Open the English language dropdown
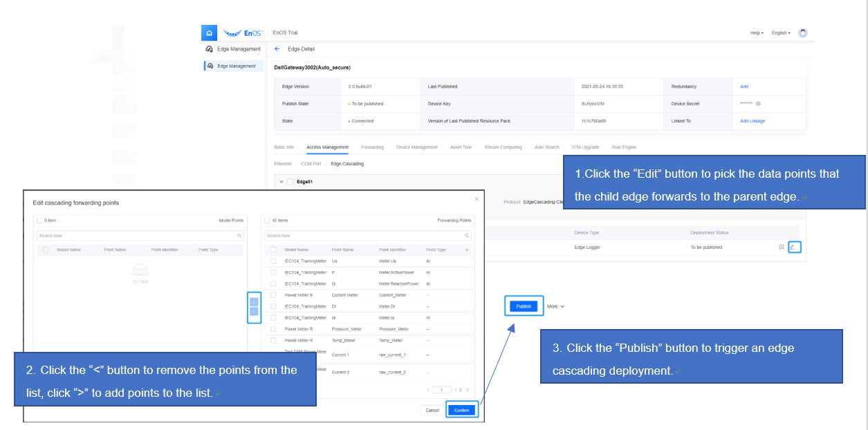868x430 pixels. click(x=781, y=33)
